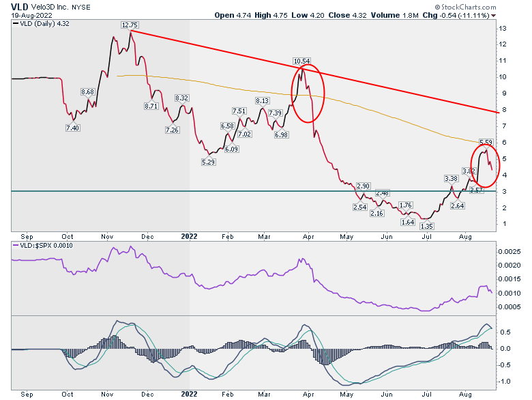
Task: Click the VLD (Daily) 4.32 legend label
Action: (x=41, y=24)
